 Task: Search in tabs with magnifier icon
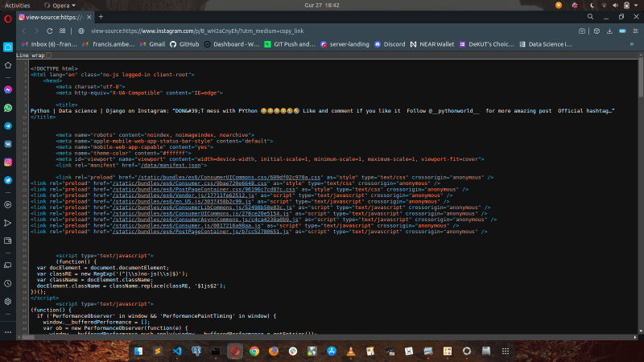[590, 17]
